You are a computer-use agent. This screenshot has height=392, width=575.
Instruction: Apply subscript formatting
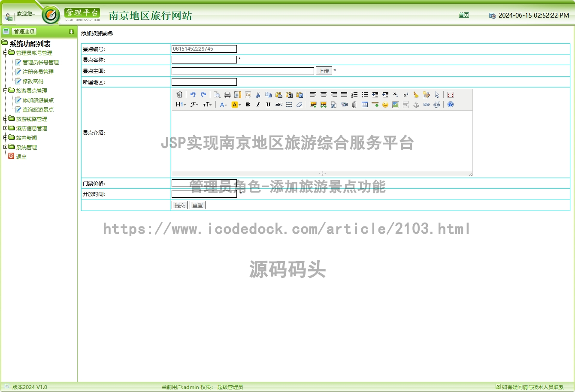396,95
